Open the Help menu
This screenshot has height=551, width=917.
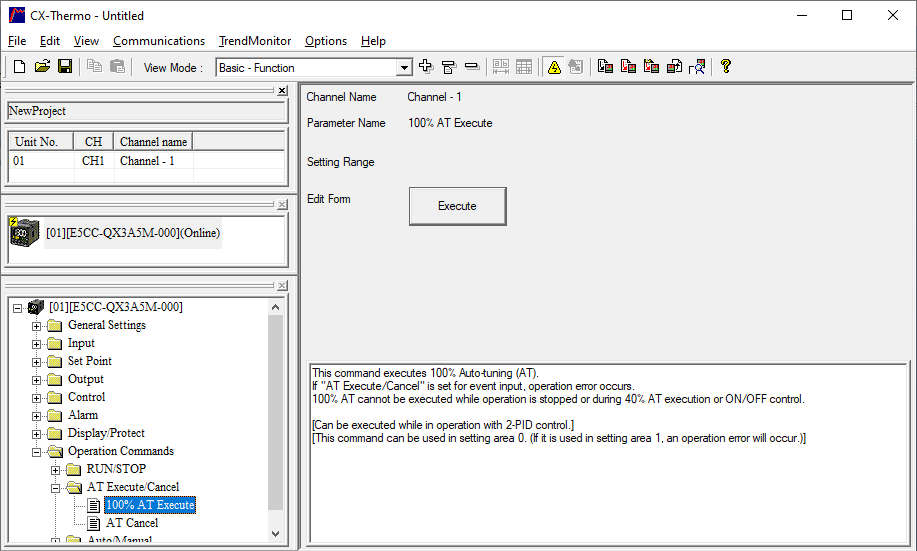click(373, 41)
